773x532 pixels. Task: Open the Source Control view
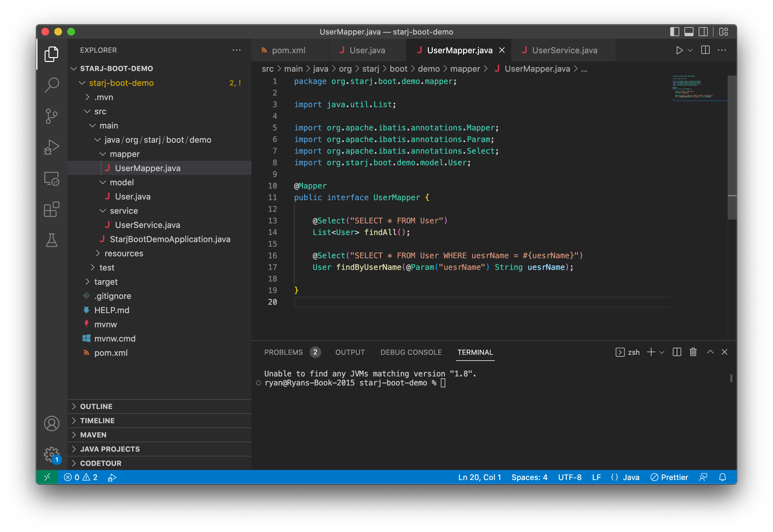51,116
